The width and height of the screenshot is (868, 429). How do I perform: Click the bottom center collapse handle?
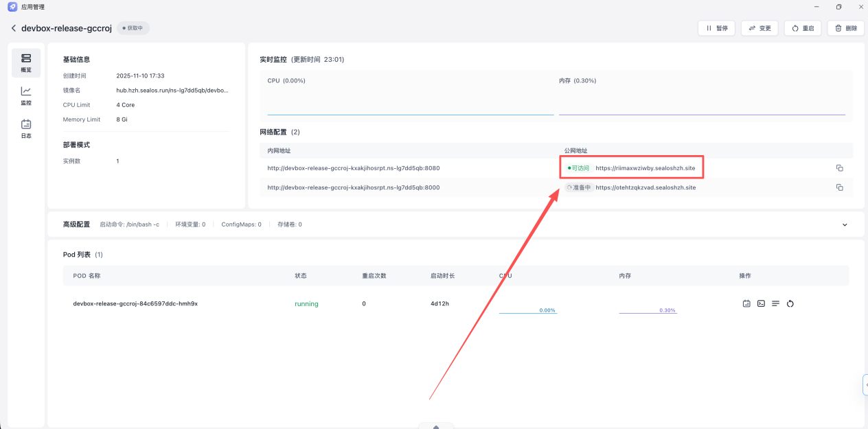[436, 426]
